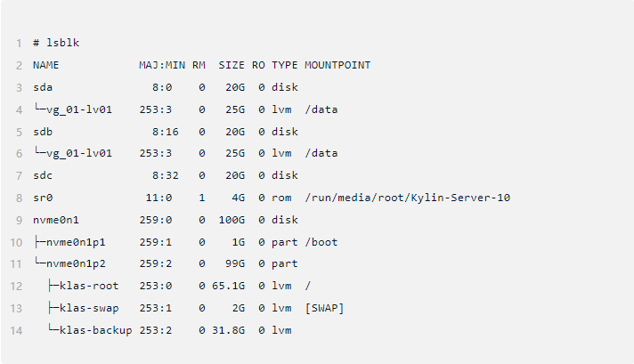Click the lsblk command text
634x364 pixels.
62,43
